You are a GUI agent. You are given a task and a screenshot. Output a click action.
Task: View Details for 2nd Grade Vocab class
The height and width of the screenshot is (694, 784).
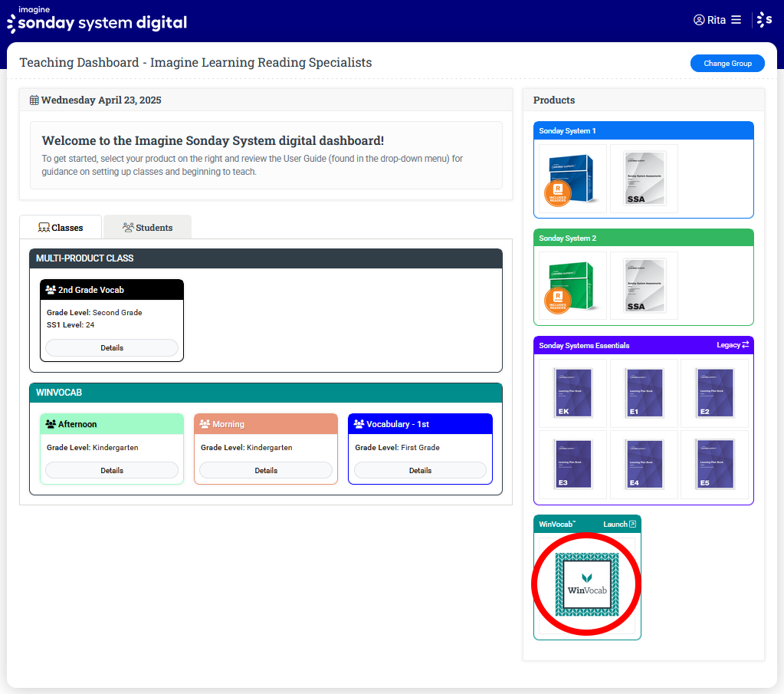coord(112,347)
